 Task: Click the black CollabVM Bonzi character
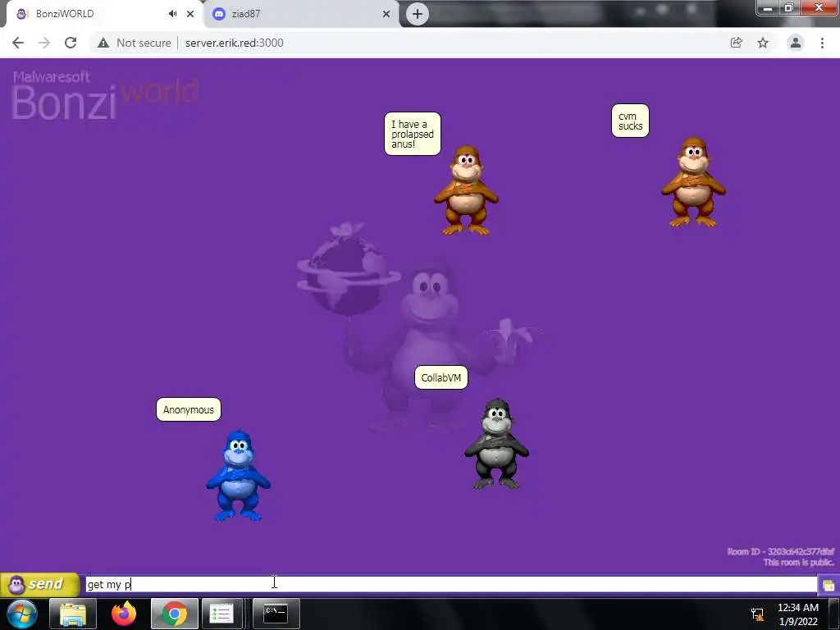click(496, 444)
